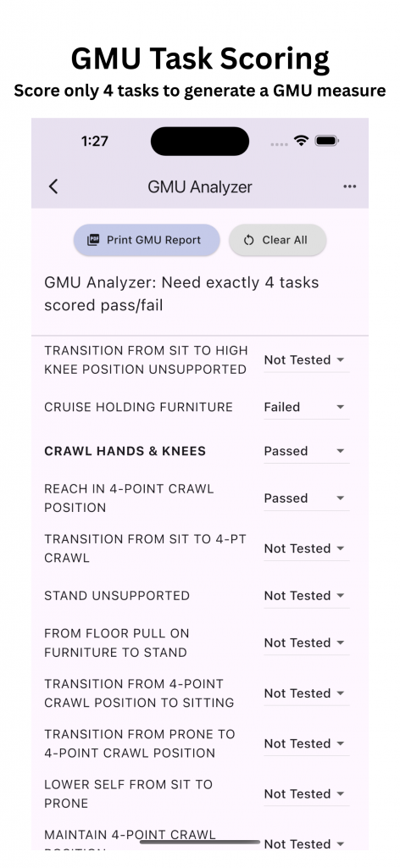This screenshot has width=400, height=868.
Task: Expand Transition from Sit to High Knee dropdown
Action: click(x=306, y=359)
